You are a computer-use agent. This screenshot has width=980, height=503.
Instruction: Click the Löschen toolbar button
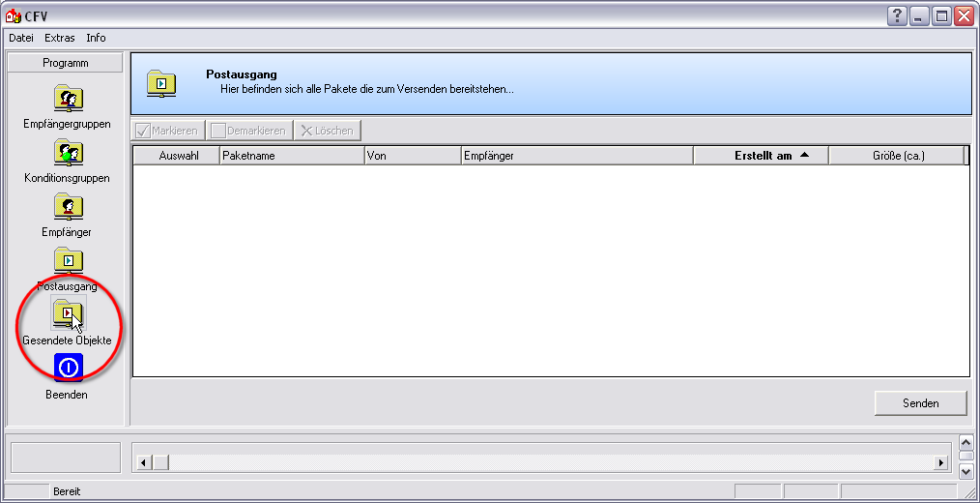coord(327,131)
